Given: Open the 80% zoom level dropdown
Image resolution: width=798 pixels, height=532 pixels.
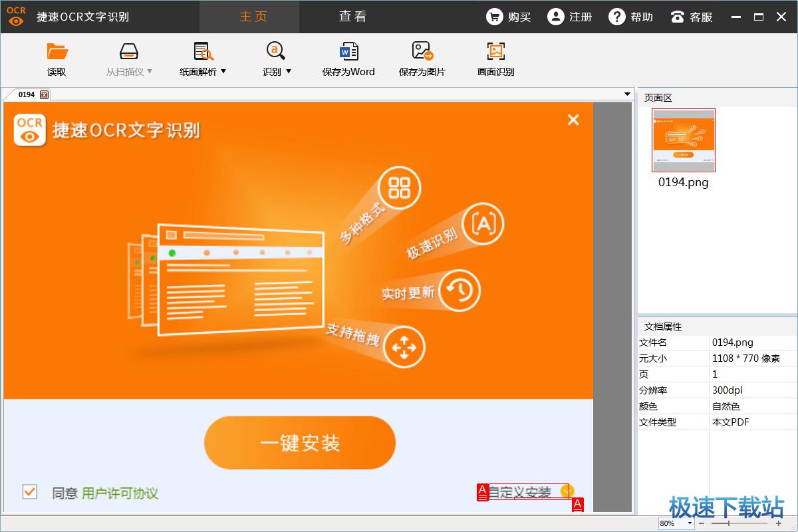Looking at the screenshot, I should (689, 523).
